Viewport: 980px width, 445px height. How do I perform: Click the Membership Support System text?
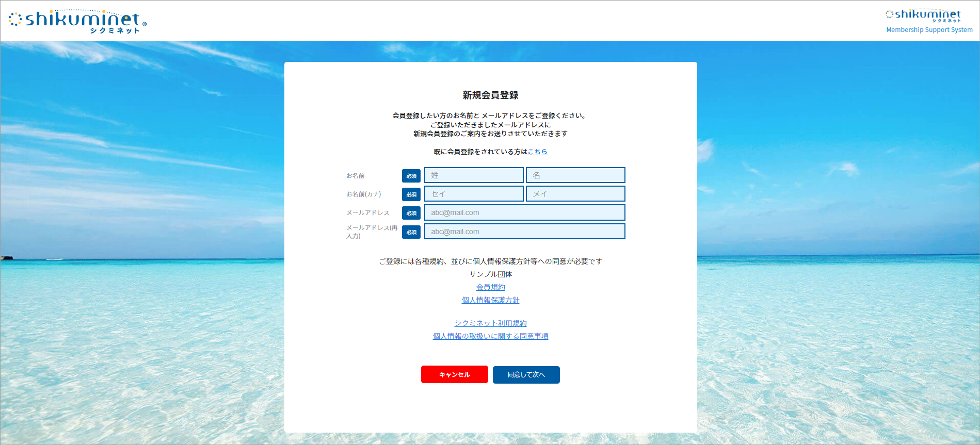click(929, 30)
